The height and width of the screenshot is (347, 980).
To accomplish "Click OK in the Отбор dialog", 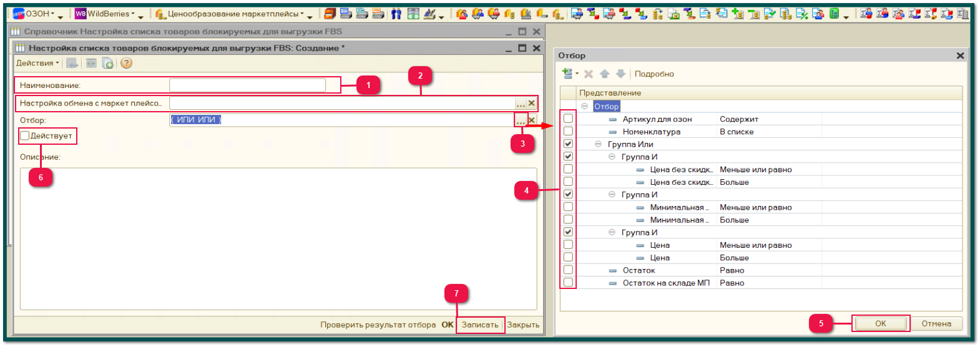I will click(880, 323).
